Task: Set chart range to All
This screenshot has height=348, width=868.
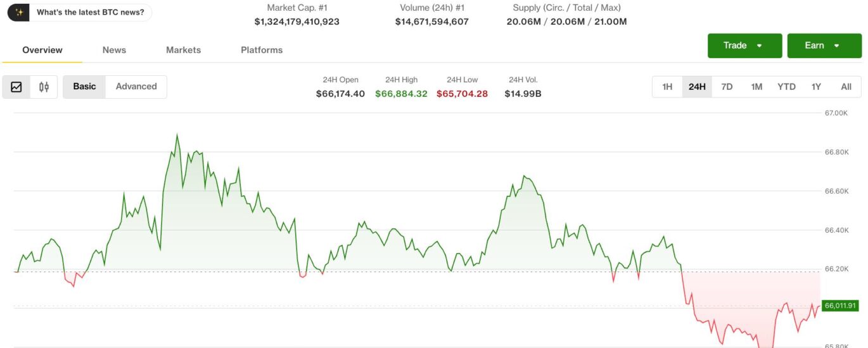Action: click(846, 87)
